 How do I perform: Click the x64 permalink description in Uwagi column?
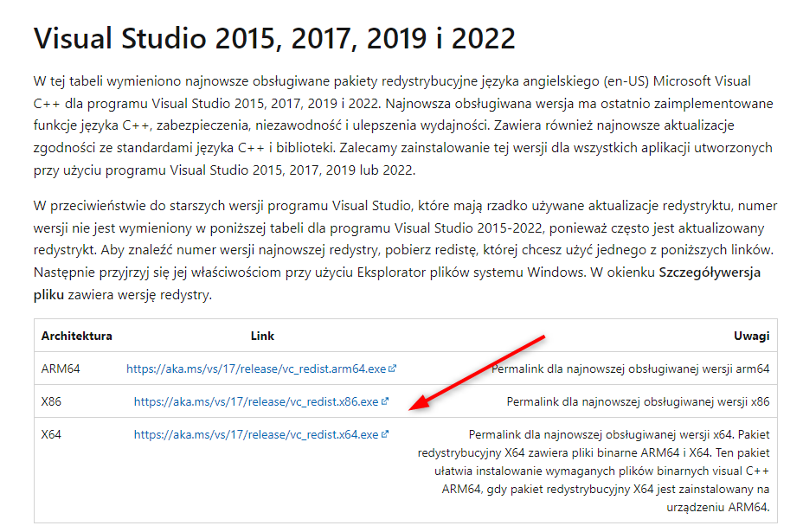click(594, 471)
